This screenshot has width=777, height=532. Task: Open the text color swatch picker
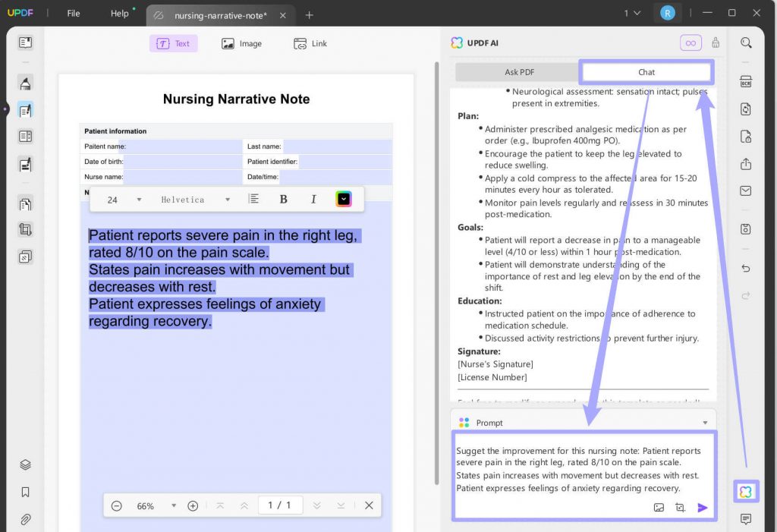(x=343, y=198)
